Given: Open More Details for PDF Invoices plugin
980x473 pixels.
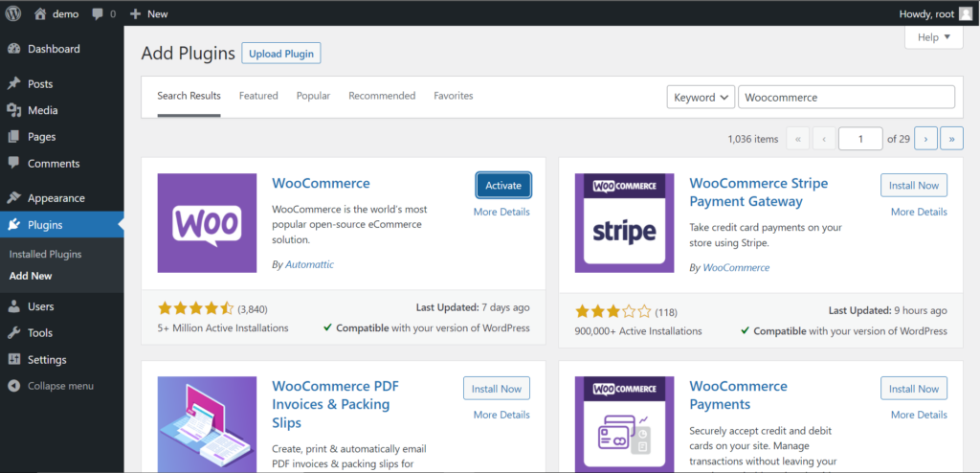Looking at the screenshot, I should point(501,415).
